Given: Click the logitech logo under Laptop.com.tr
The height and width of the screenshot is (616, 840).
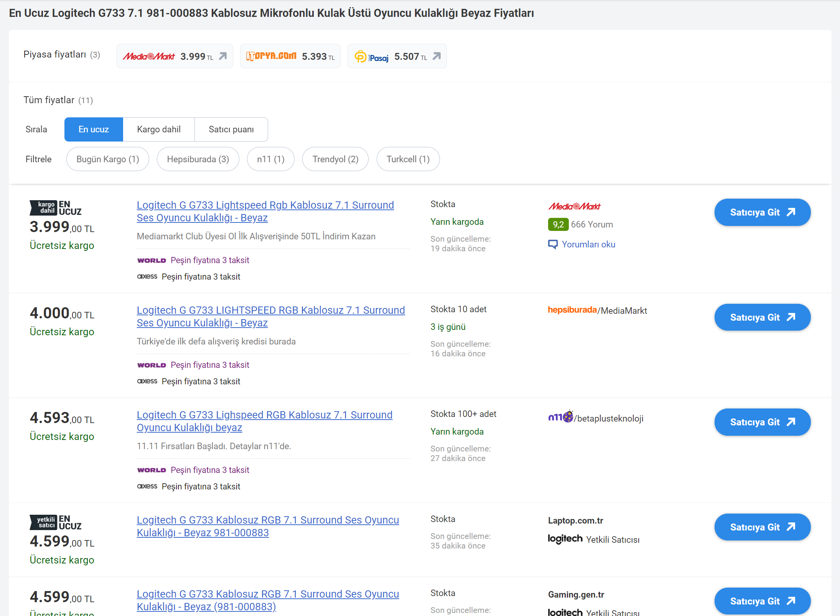Looking at the screenshot, I should pos(565,539).
